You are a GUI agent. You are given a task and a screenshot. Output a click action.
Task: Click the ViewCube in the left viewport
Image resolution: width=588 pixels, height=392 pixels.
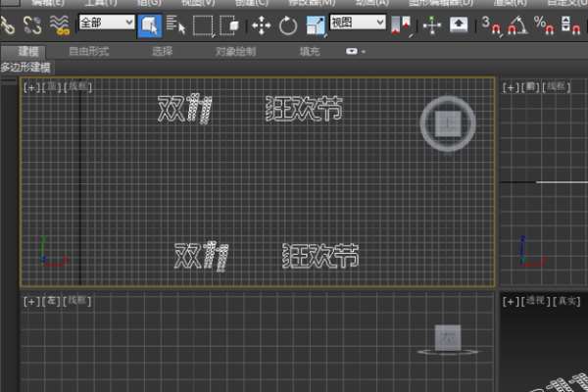coord(448,339)
